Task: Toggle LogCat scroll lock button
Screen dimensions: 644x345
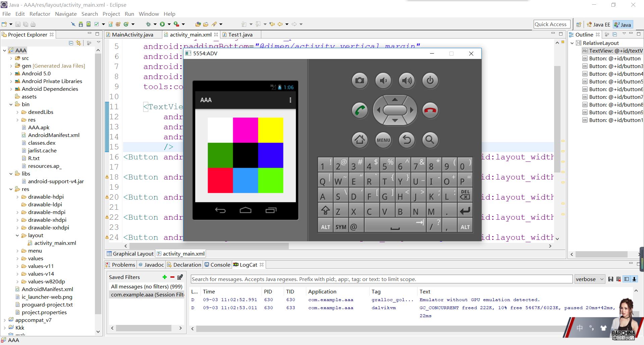Action: pos(634,279)
